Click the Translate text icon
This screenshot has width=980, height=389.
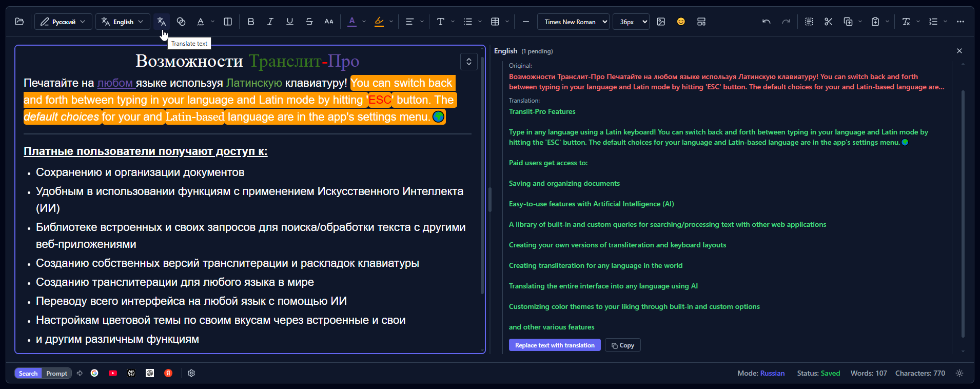[x=162, y=22]
